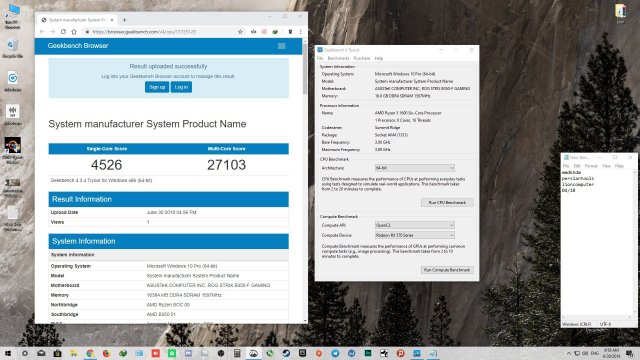Click the Geekbench Browser title link
Viewport: 640px width, 360px height.
78,46
